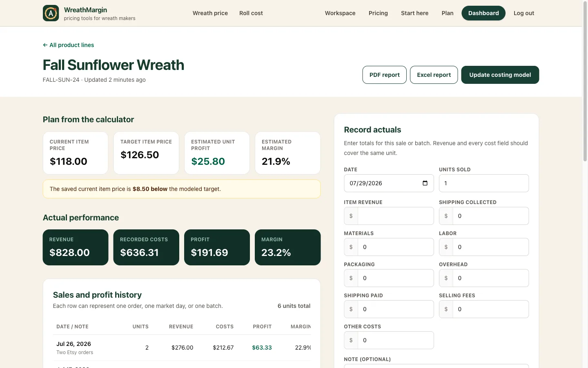Click the 6 units total label
The height and width of the screenshot is (368, 588).
point(294,306)
